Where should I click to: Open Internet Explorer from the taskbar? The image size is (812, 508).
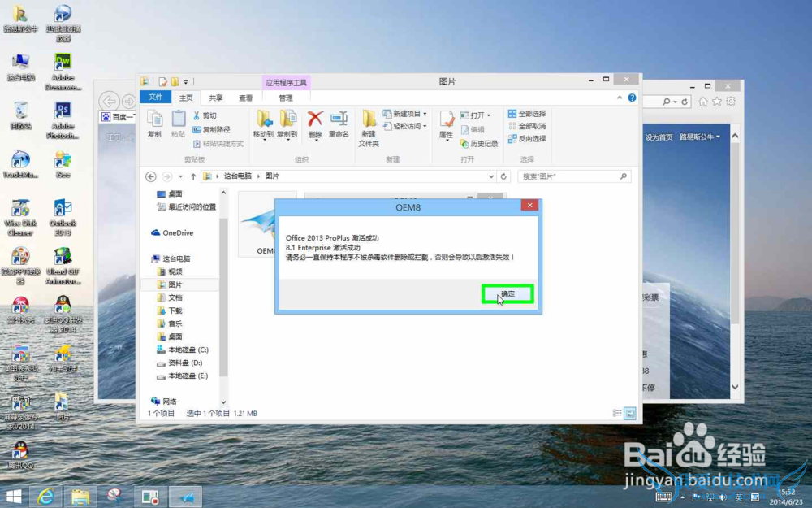click(x=45, y=497)
